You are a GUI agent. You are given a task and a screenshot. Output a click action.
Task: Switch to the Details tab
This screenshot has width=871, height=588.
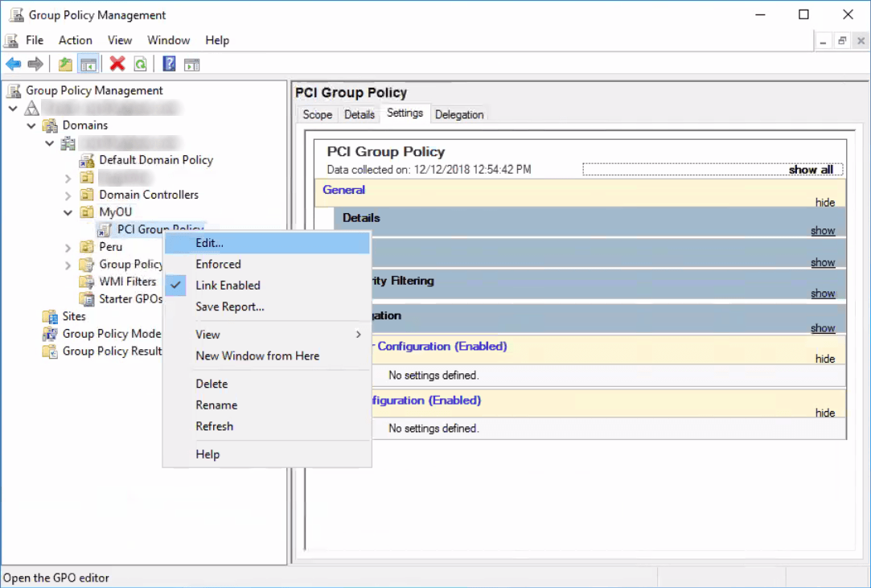pyautogui.click(x=359, y=114)
